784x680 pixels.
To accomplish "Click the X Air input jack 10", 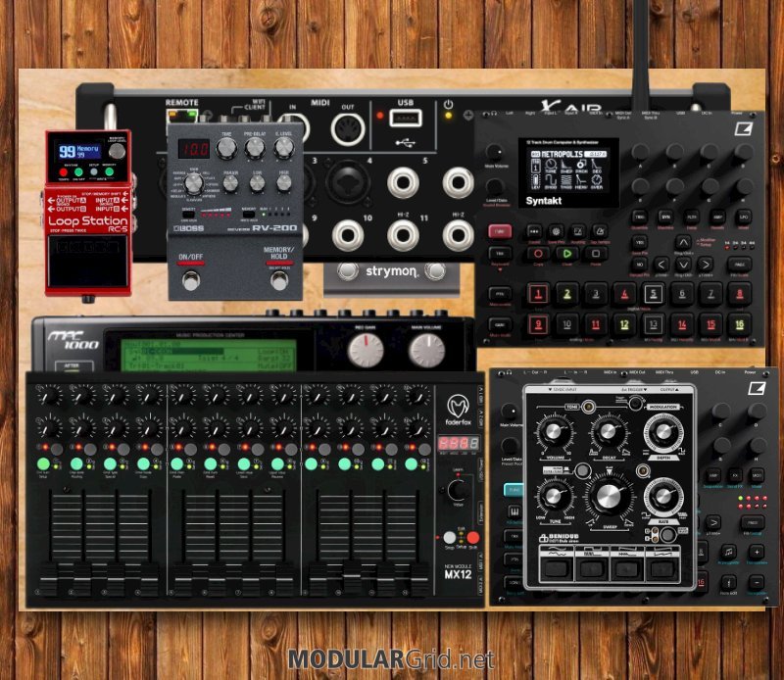I will click(x=348, y=235).
